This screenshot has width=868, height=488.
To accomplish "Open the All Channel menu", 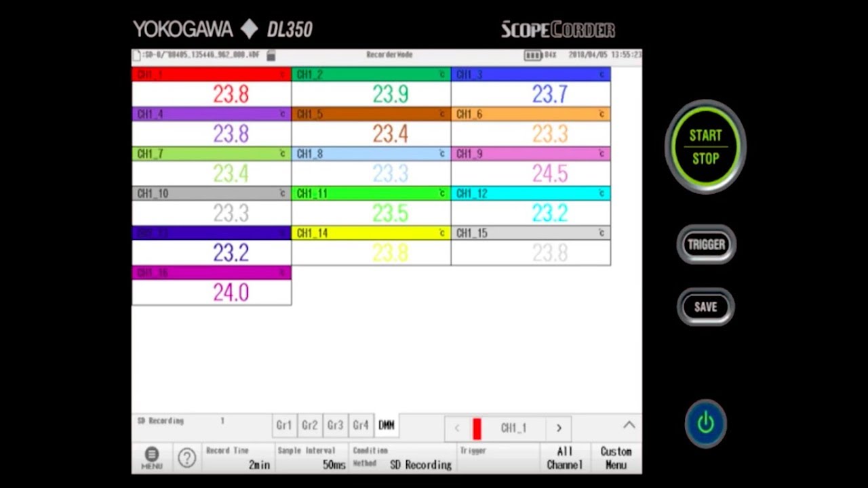I will (x=565, y=458).
